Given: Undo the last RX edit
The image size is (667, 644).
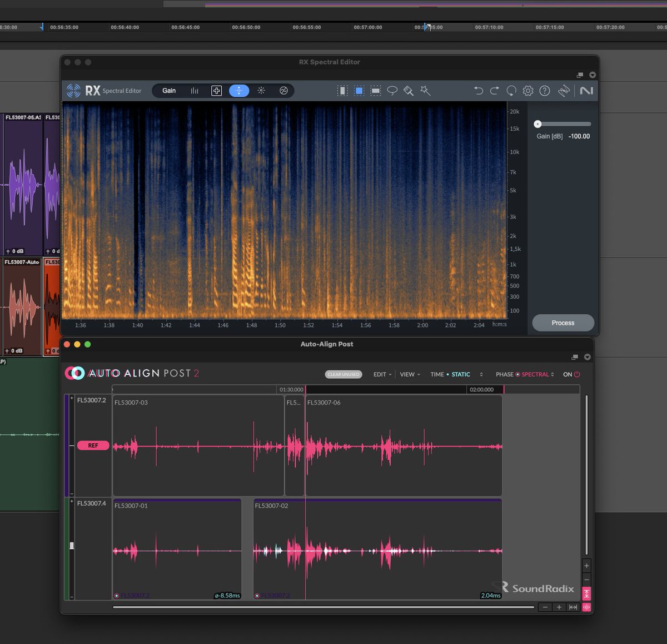Looking at the screenshot, I should [x=478, y=91].
